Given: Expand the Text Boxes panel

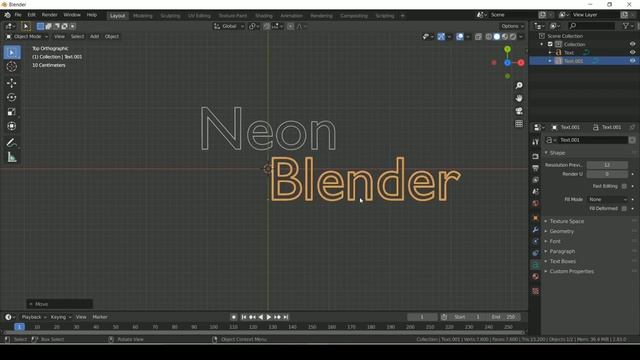Looking at the screenshot, I should click(562, 261).
